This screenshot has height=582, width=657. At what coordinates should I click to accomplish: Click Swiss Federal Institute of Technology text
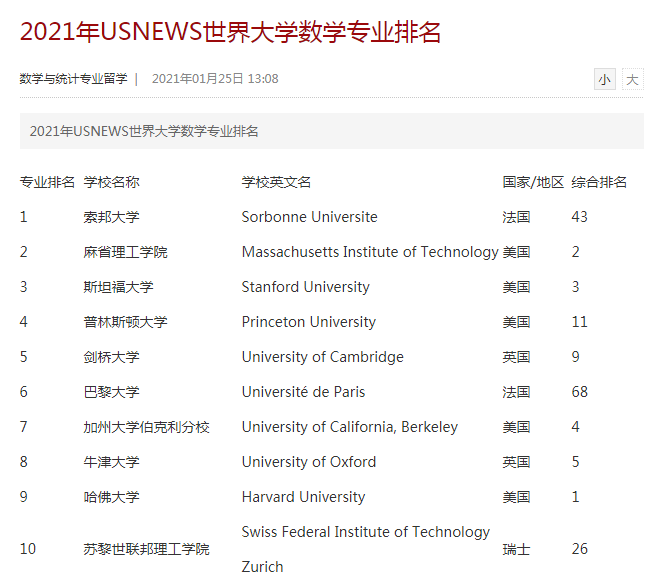tap(366, 532)
